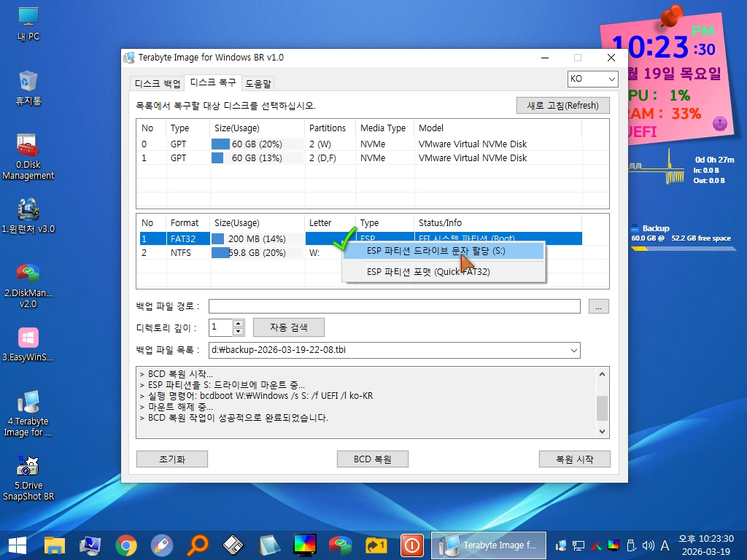Image resolution: width=747 pixels, height=560 pixels.
Task: Expand the 백업 파일 목록 dropdown
Action: click(x=574, y=351)
